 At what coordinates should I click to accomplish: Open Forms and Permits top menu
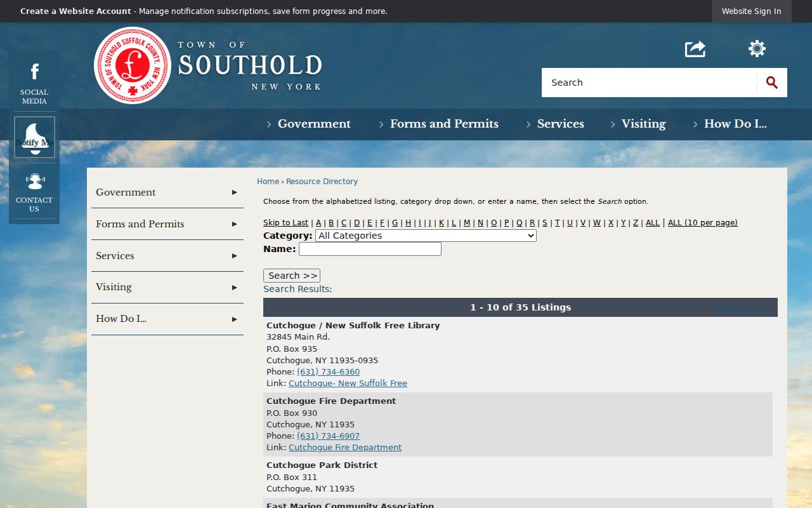click(x=444, y=124)
